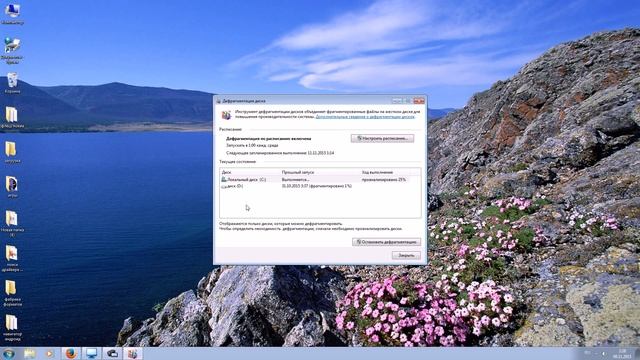
Task: Select the 'диск (D:)' row in list
Action: coord(320,186)
